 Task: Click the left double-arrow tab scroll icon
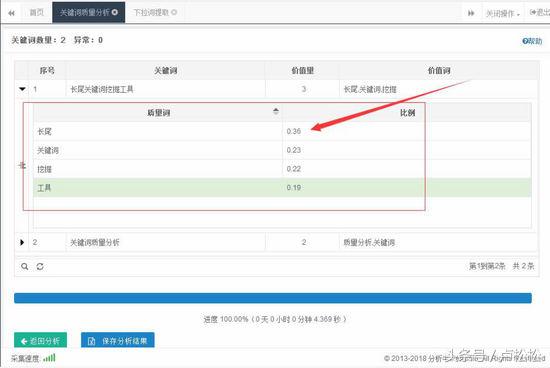coord(12,13)
